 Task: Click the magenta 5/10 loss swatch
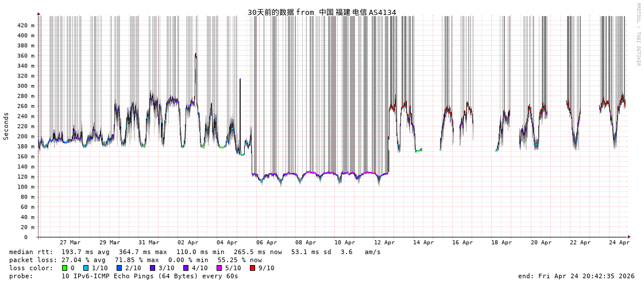(x=219, y=268)
